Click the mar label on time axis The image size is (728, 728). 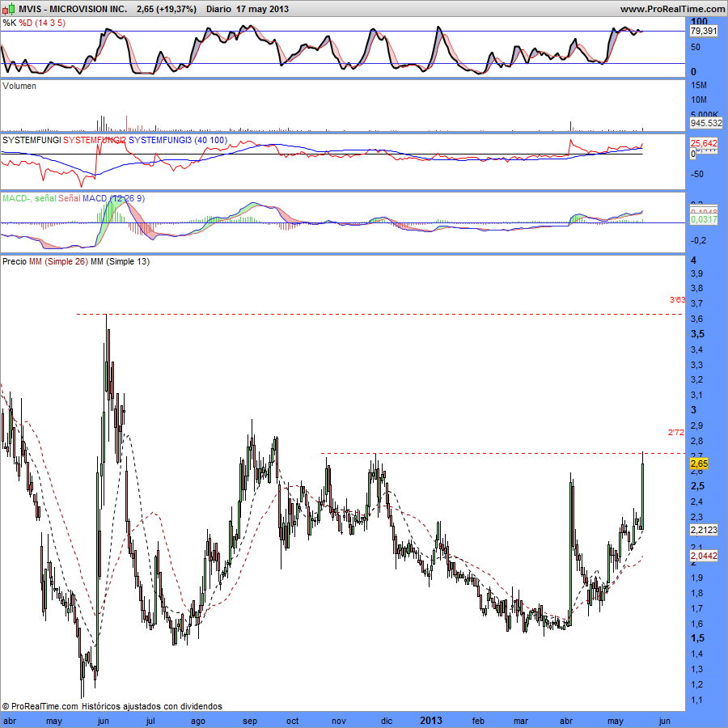[x=521, y=721]
